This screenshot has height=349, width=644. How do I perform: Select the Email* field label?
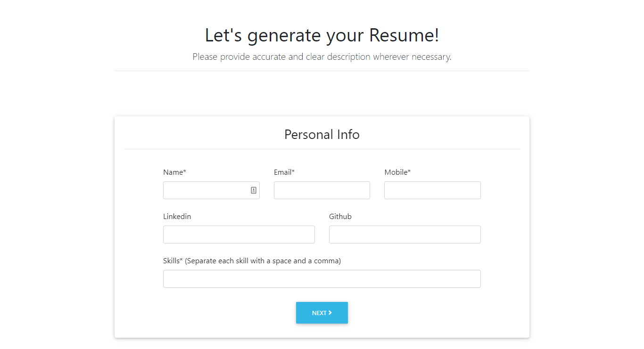[284, 172]
